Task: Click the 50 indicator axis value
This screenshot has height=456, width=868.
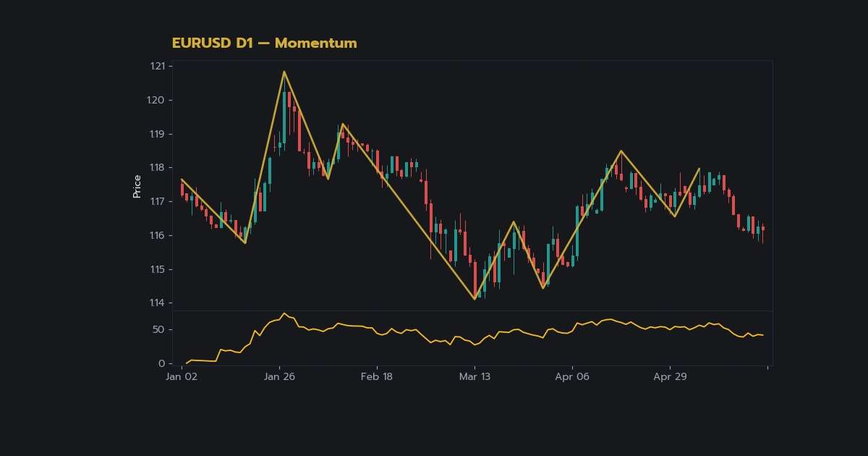Action: tap(160, 329)
